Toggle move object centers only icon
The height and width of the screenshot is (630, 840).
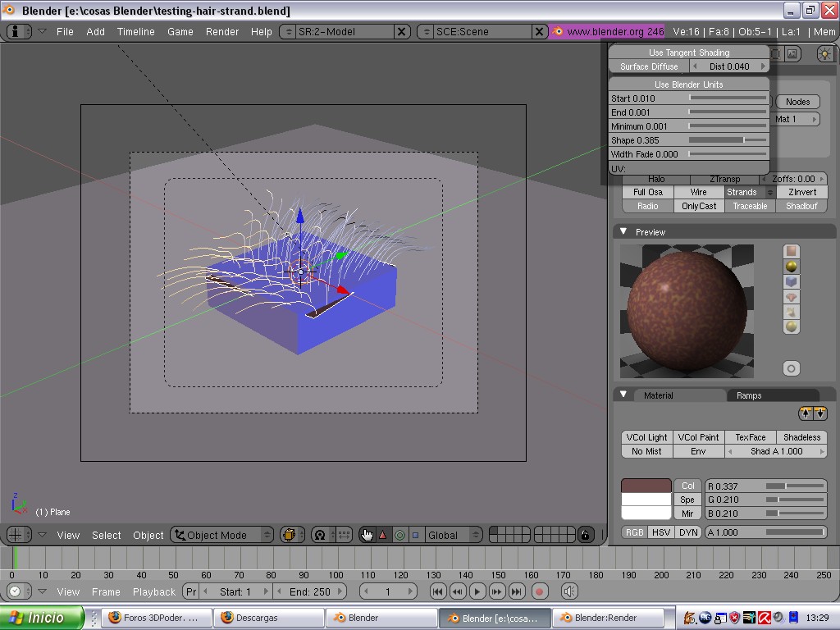pos(344,535)
